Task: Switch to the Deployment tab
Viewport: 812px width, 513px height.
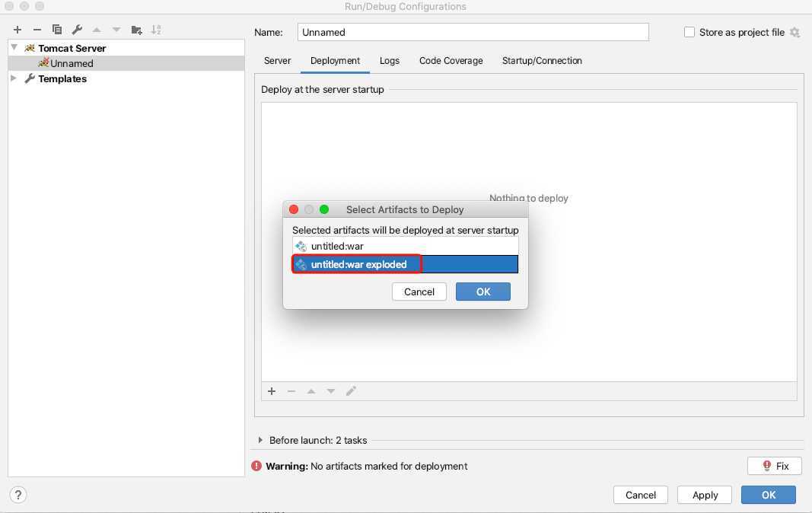Action: [x=335, y=61]
